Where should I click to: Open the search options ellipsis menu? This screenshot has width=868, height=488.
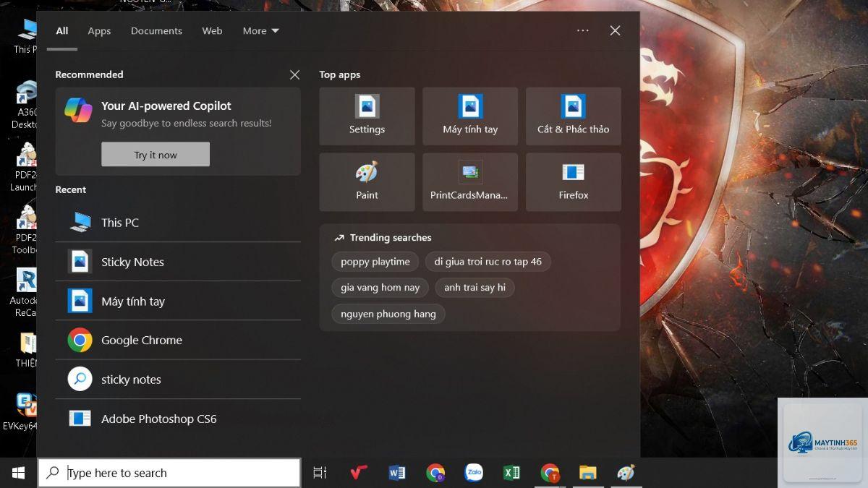click(583, 30)
